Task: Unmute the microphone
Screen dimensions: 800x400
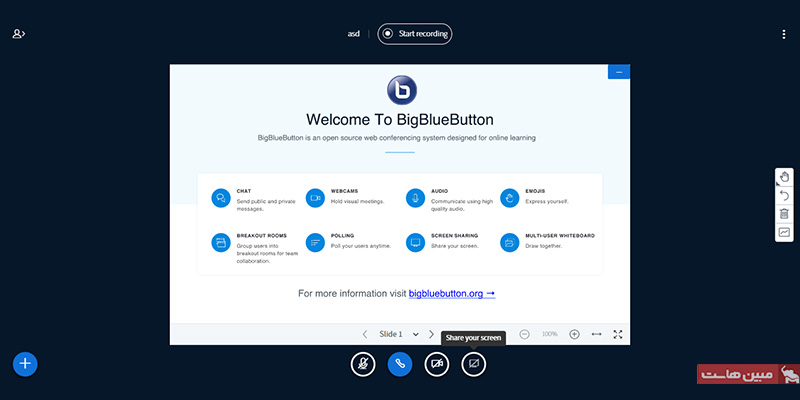Action: tap(363, 364)
